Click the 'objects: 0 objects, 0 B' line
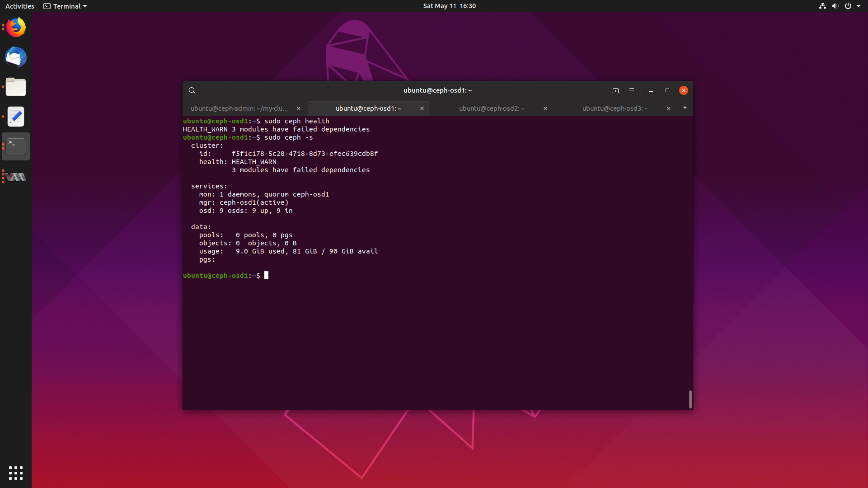This screenshot has height=488, width=868. [x=248, y=243]
